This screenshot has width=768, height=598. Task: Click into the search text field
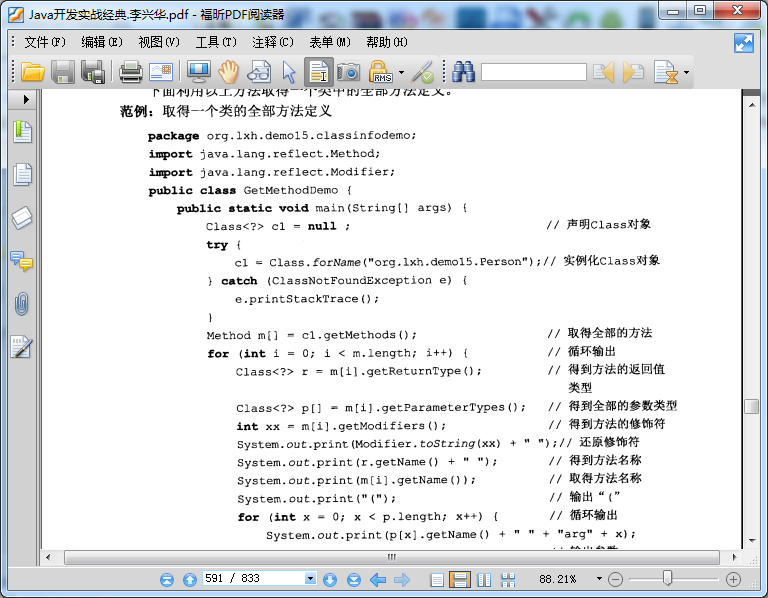click(534, 72)
